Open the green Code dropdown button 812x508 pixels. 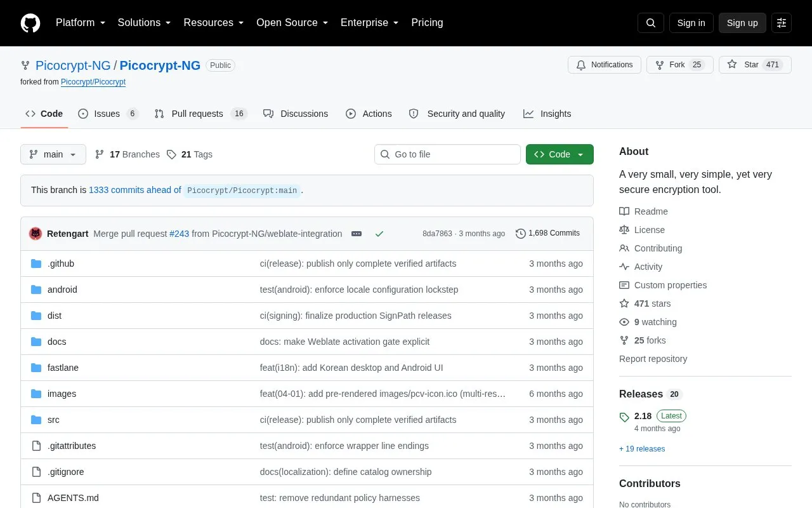(560, 154)
